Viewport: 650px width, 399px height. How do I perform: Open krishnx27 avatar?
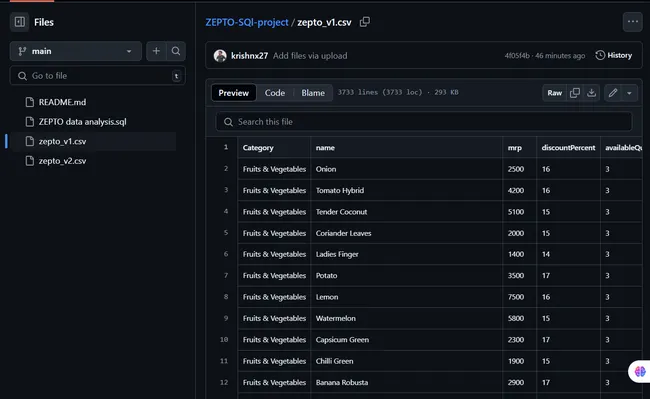pos(220,56)
